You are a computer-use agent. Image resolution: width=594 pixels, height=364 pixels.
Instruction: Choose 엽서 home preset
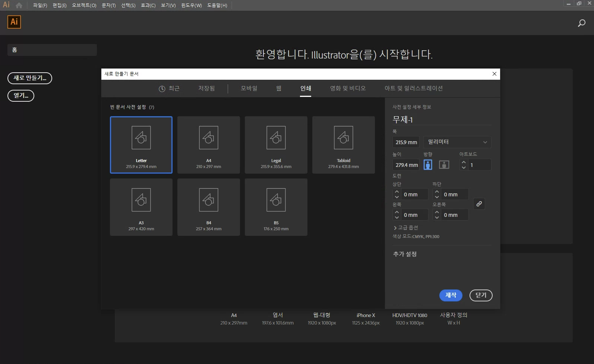pyautogui.click(x=278, y=319)
